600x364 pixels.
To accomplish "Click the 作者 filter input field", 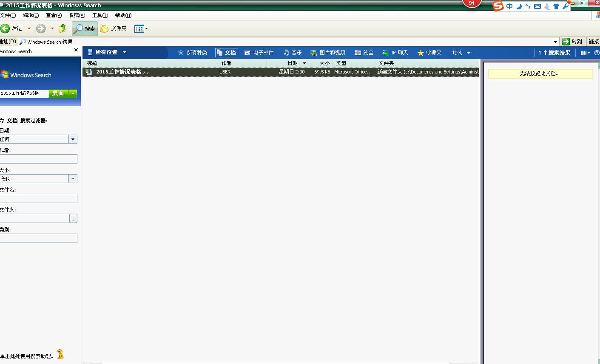I will click(38, 159).
